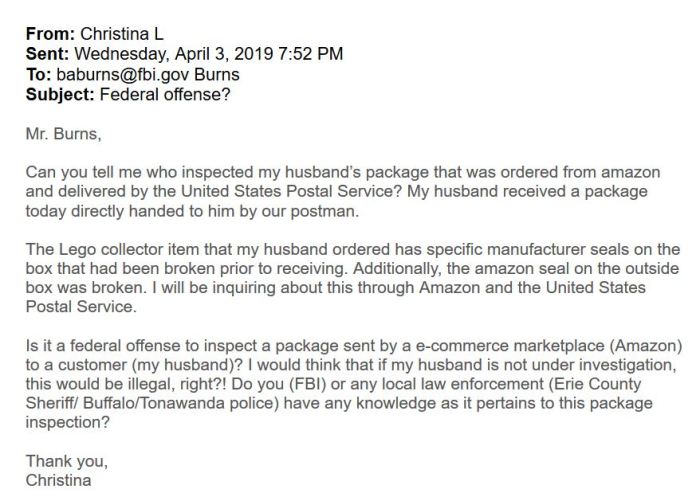Click the "Thank you," closing line
Screen dimensions: 700x493
66,460
